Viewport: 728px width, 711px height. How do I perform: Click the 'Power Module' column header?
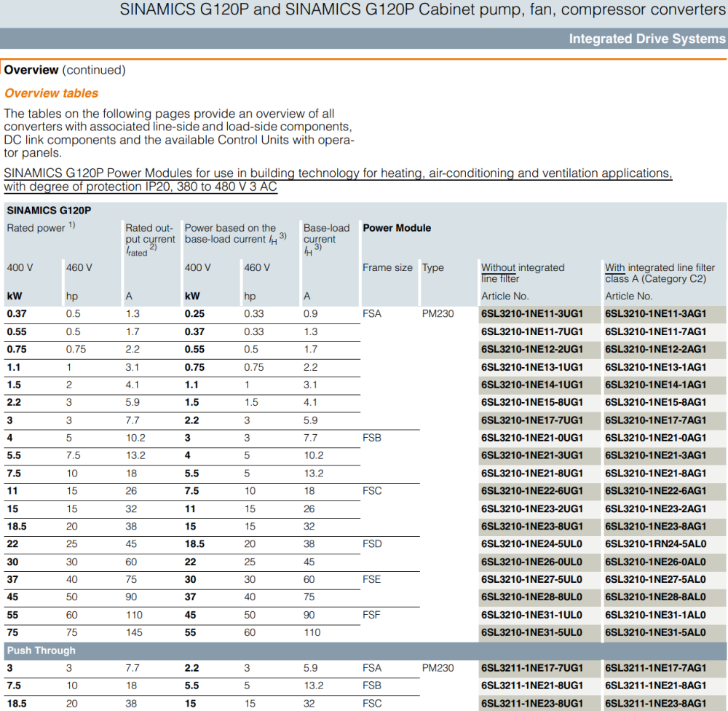397,228
